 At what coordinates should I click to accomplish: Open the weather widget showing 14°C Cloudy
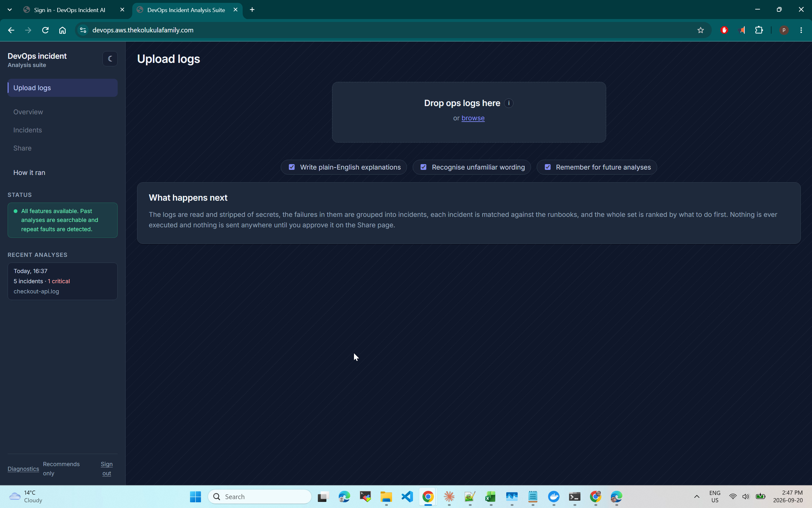26,497
